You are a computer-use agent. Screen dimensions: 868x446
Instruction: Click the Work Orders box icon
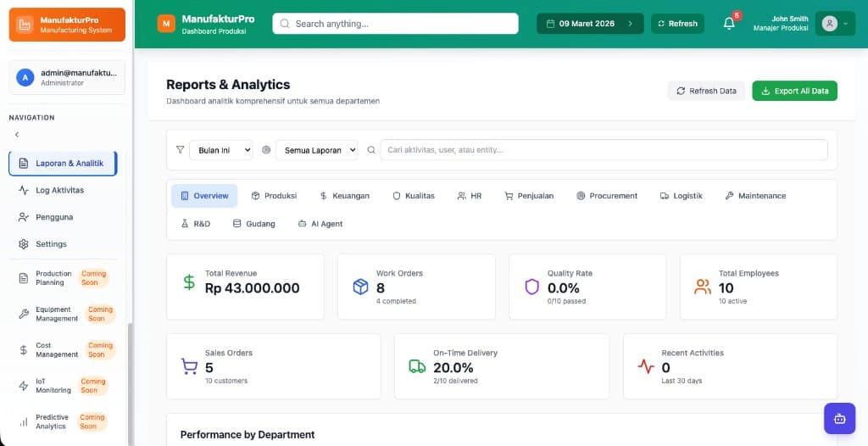(360, 287)
